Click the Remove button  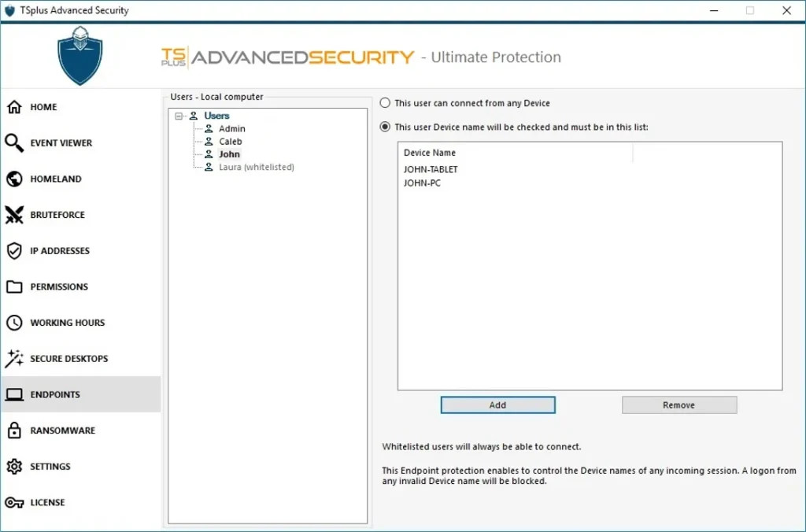pyautogui.click(x=678, y=405)
